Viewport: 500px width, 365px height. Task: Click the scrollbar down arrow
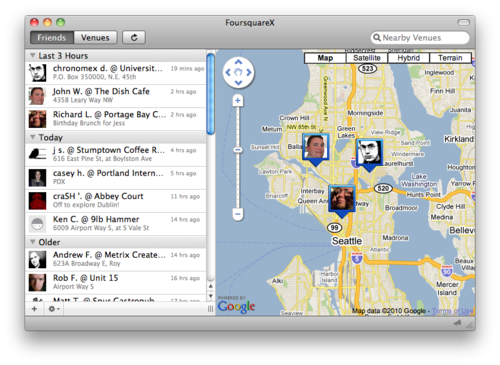(x=210, y=296)
